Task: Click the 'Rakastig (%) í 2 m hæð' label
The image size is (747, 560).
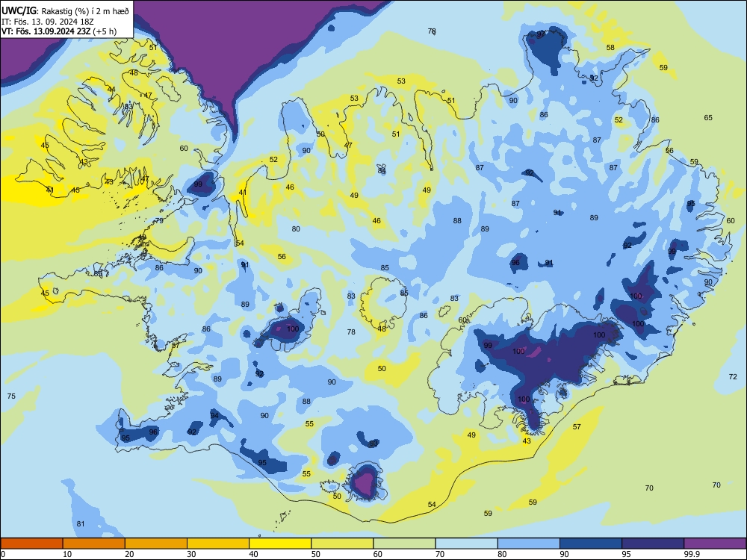Action: click(x=85, y=11)
